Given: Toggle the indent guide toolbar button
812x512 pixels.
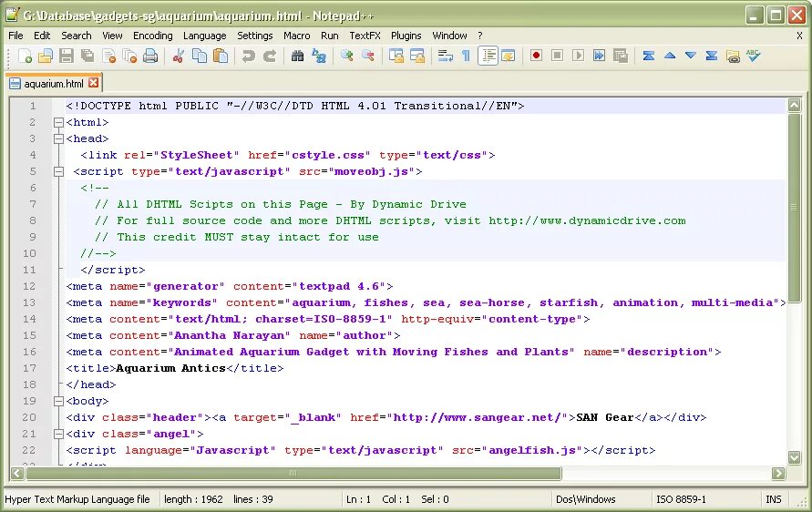Looking at the screenshot, I should click(x=488, y=56).
